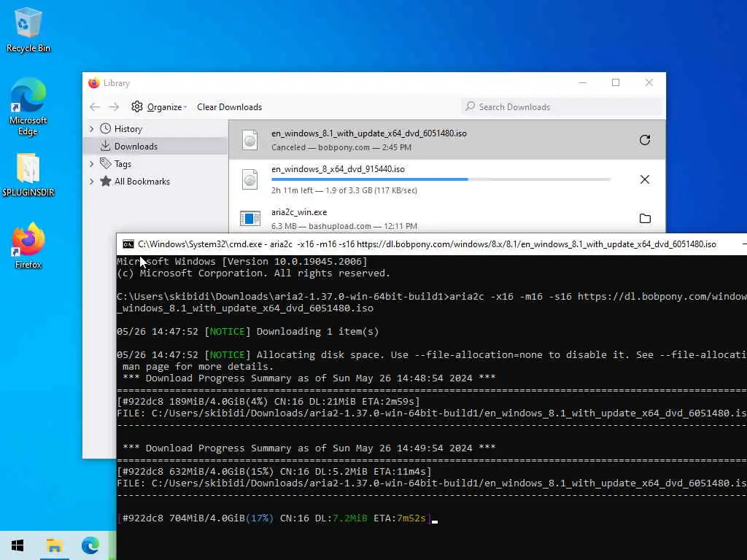Click the summary line timestamped 14:48:54
Screen dimensions: 747x560
click(x=309, y=378)
